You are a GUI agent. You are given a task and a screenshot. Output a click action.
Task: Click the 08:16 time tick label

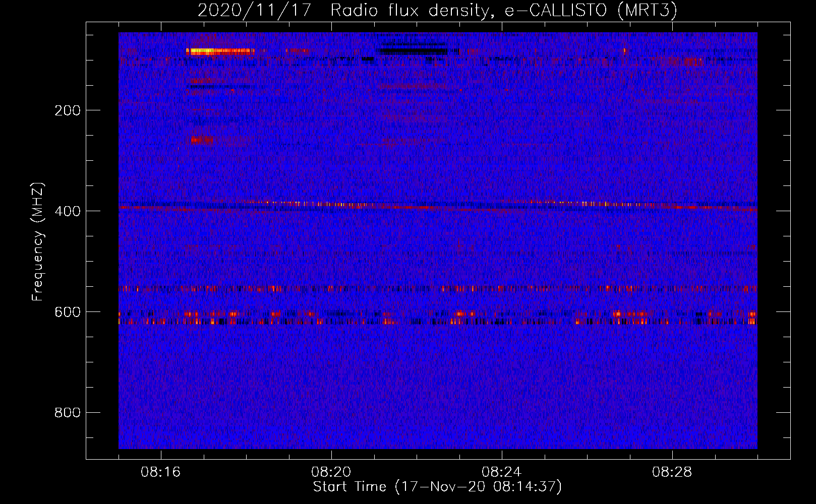[160, 472]
